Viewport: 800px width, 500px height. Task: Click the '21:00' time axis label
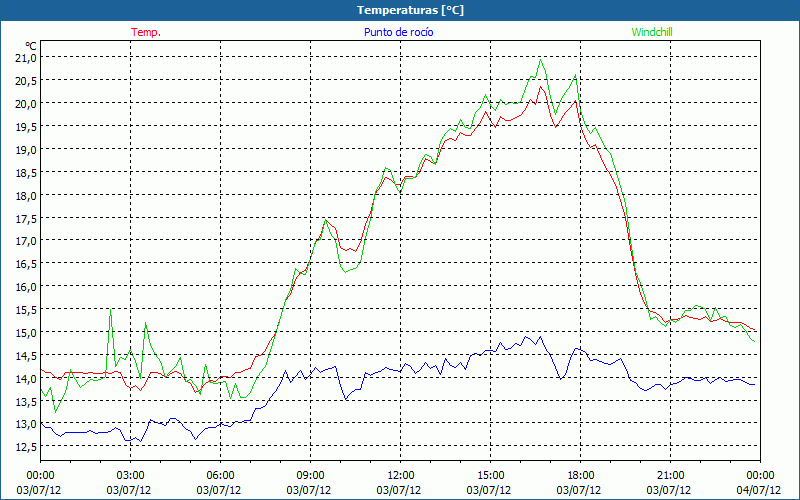[x=670, y=476]
